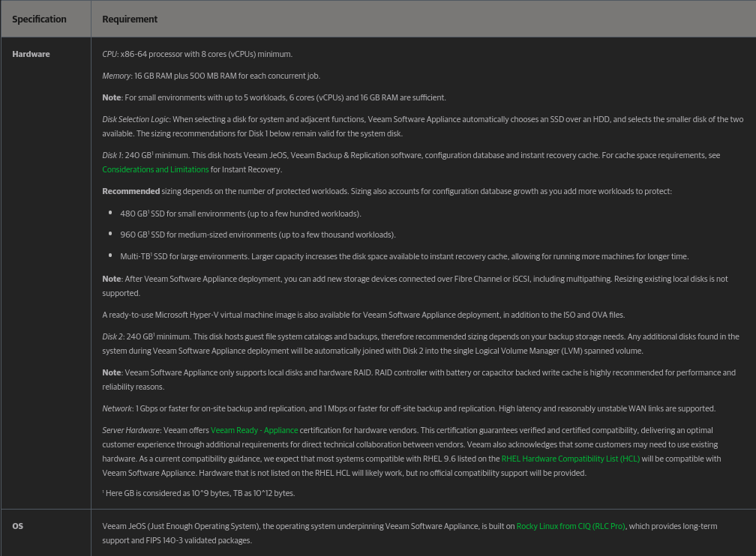Screen dimensions: 756x556
Task: Open RHEL Hardware Compatibility List (HCL) link
Action: [570, 459]
